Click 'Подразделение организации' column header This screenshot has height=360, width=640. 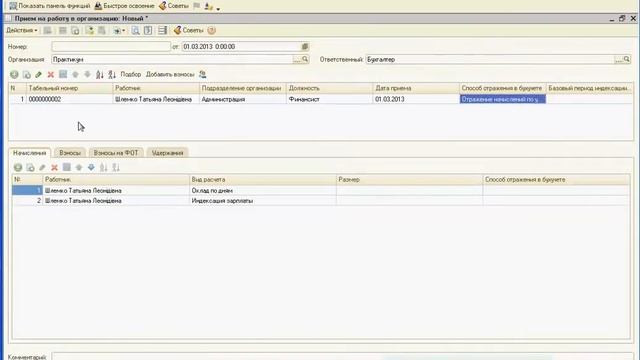coord(243,88)
